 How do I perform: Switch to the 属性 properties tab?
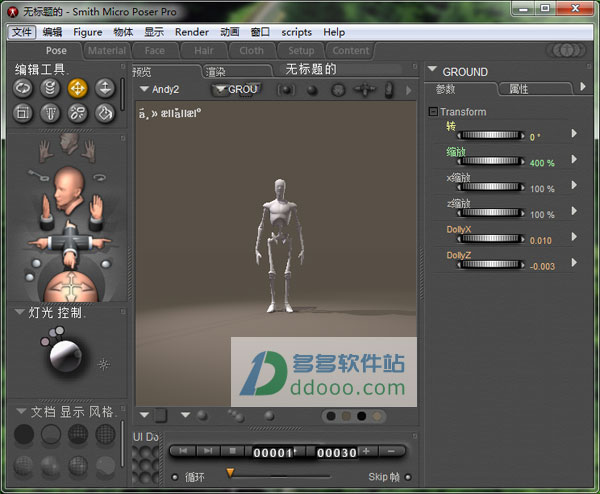[536, 89]
